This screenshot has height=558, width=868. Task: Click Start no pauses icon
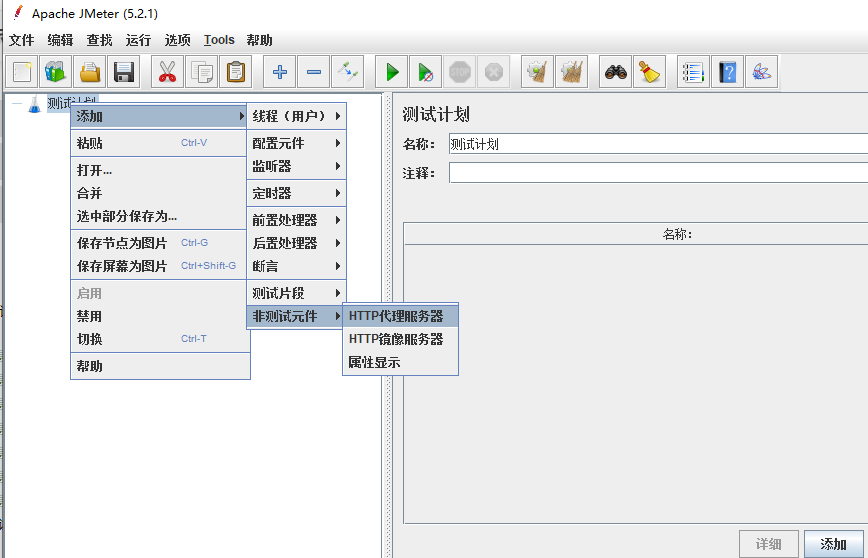[425, 72]
